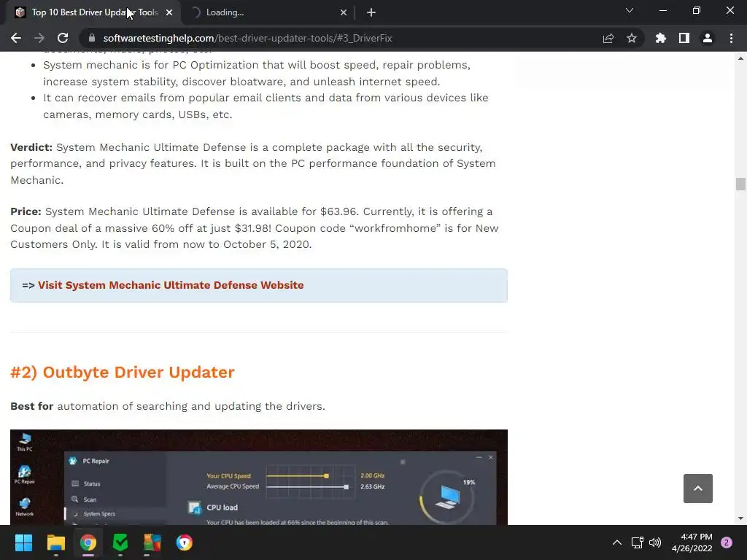The image size is (747, 560).
Task: Open the clock showing 4:47 PM
Action: pyautogui.click(x=692, y=542)
